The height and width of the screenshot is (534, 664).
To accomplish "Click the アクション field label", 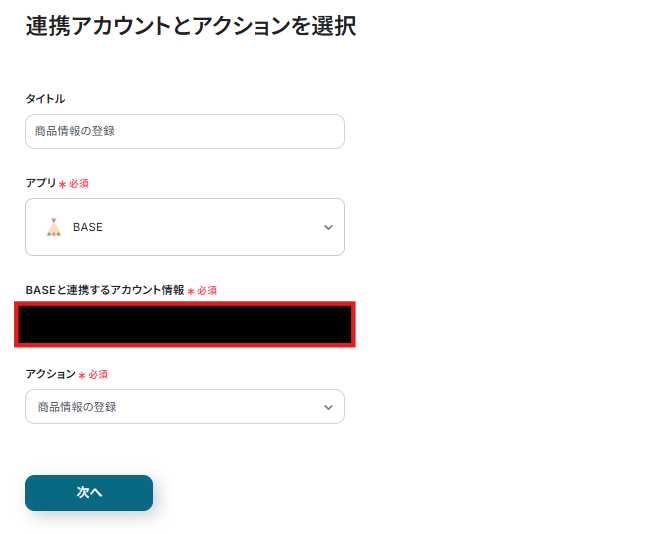I will (50, 373).
